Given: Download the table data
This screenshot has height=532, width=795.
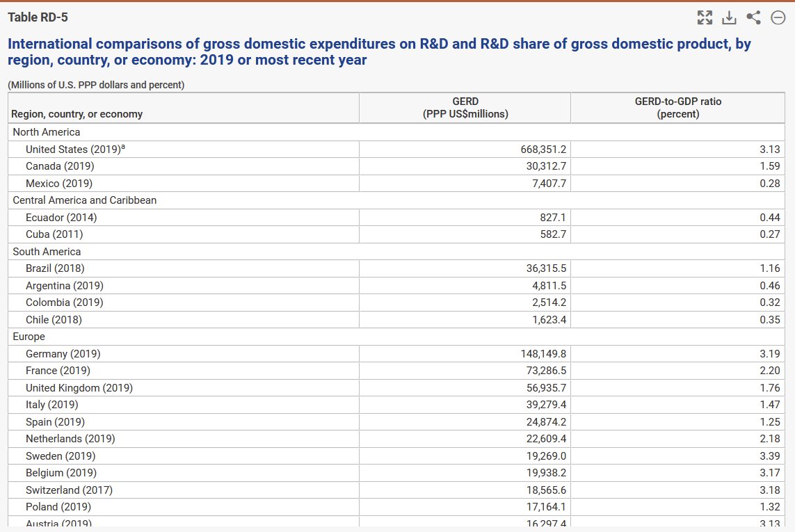Looking at the screenshot, I should [729, 17].
